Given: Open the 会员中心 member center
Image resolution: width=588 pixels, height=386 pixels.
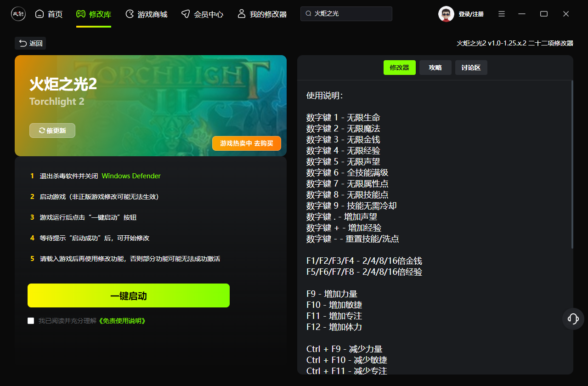Looking at the screenshot, I should click(202, 14).
